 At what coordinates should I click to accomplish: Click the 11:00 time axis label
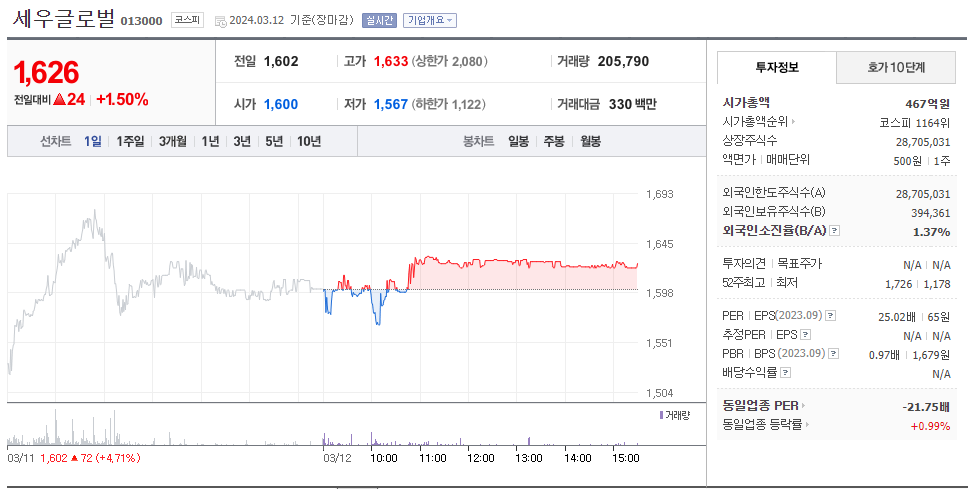(x=432, y=458)
